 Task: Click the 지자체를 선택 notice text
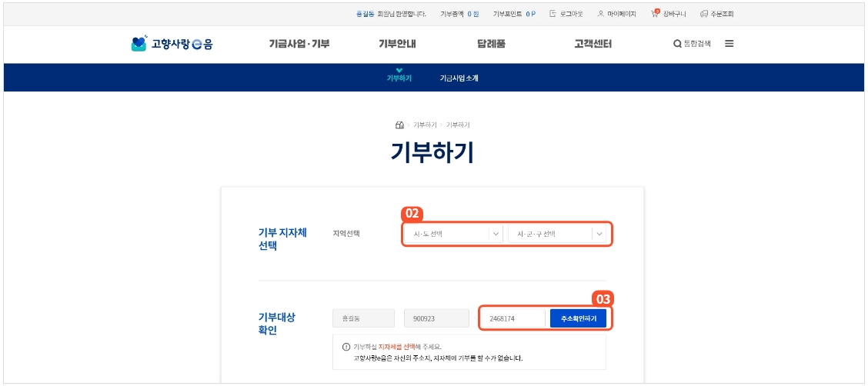(397, 347)
